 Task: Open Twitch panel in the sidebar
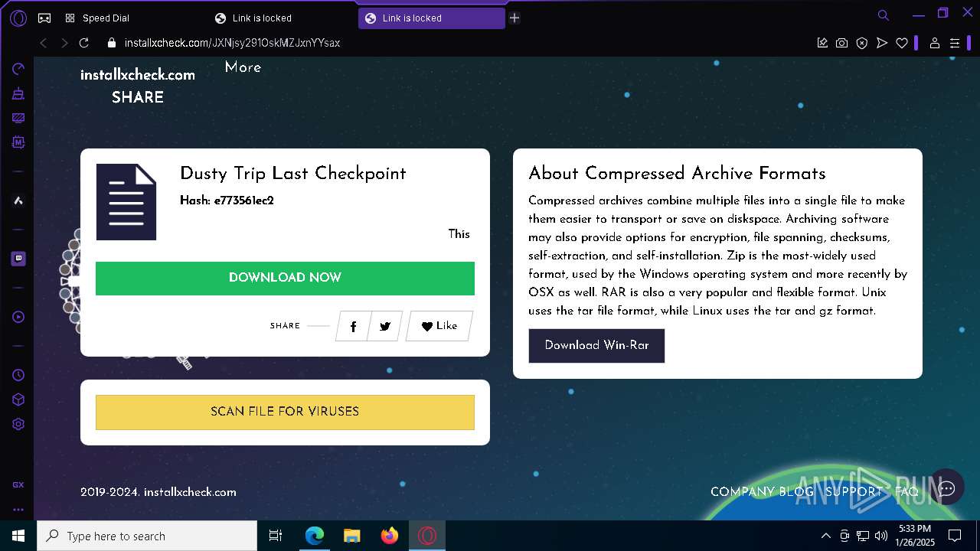(18, 259)
